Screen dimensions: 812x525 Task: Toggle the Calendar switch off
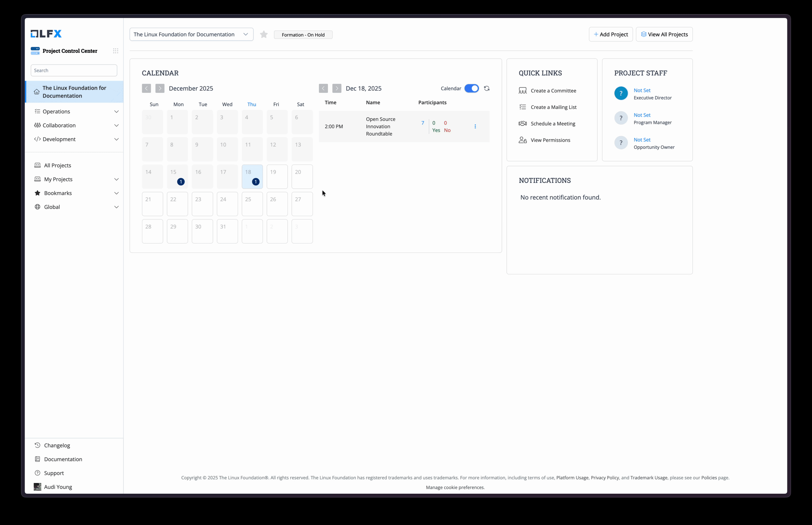(472, 88)
